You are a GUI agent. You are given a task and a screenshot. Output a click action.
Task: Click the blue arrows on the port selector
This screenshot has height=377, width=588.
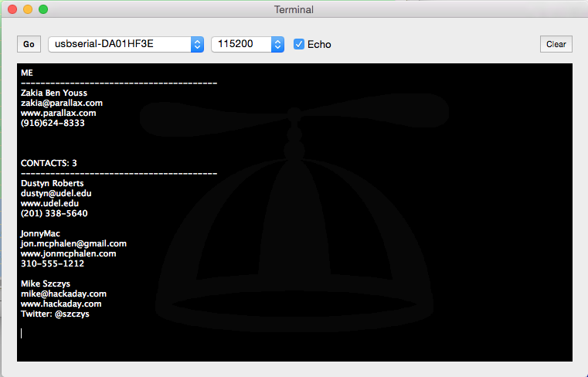[x=197, y=44]
